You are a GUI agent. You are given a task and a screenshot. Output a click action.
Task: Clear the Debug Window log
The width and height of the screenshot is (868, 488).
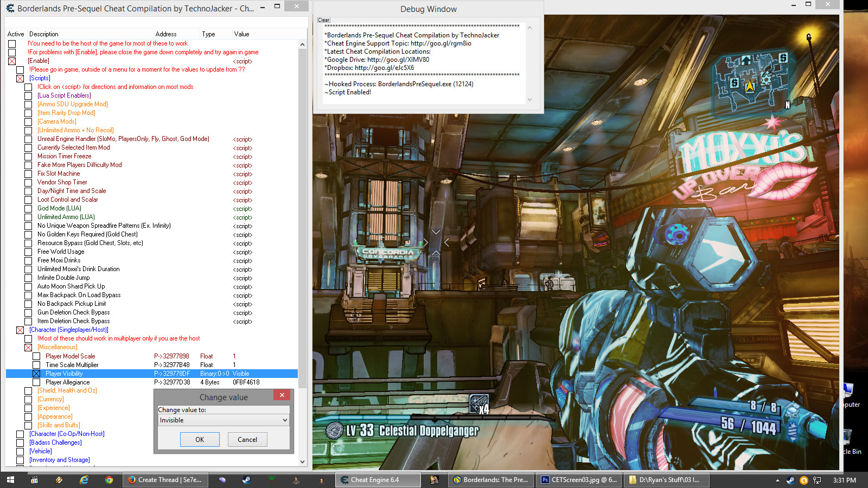pos(323,20)
